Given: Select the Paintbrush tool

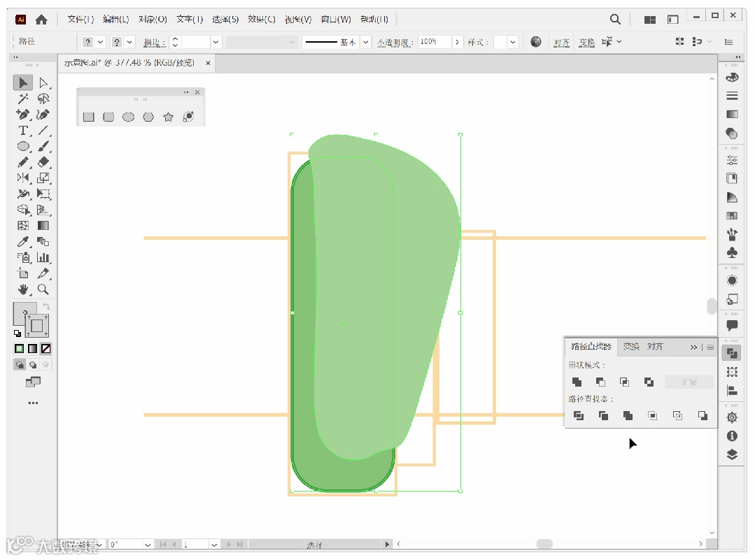Looking at the screenshot, I should pyautogui.click(x=43, y=146).
